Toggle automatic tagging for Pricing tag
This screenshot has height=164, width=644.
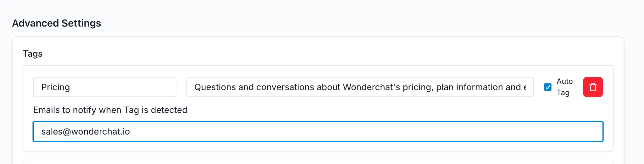tap(547, 87)
